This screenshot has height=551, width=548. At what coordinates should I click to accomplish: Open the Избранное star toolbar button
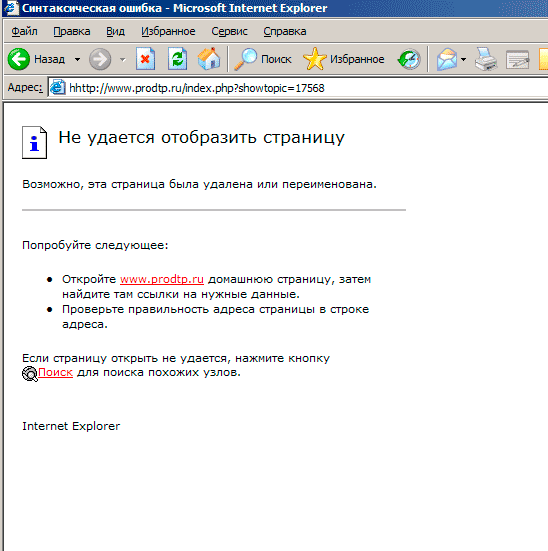(x=343, y=59)
